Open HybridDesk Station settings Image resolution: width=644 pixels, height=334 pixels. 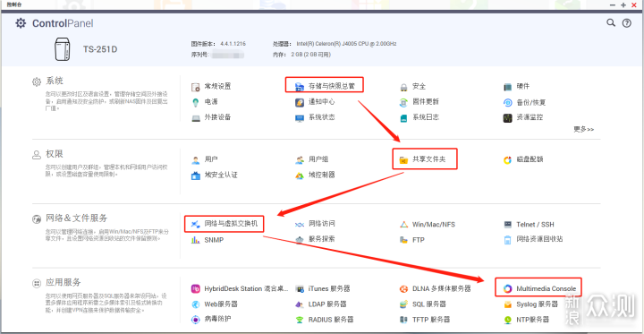click(240, 288)
